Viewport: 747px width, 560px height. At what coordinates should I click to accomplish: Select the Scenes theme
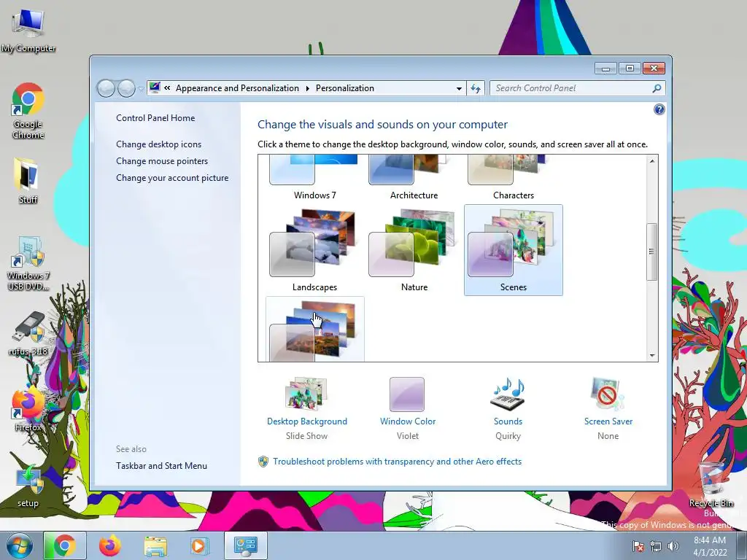tap(513, 251)
